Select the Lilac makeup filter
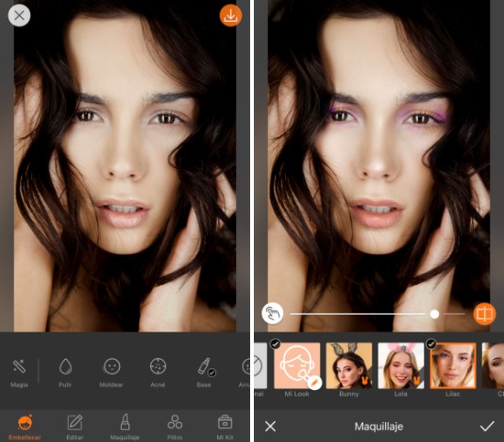This screenshot has width=504, height=442. click(x=453, y=365)
